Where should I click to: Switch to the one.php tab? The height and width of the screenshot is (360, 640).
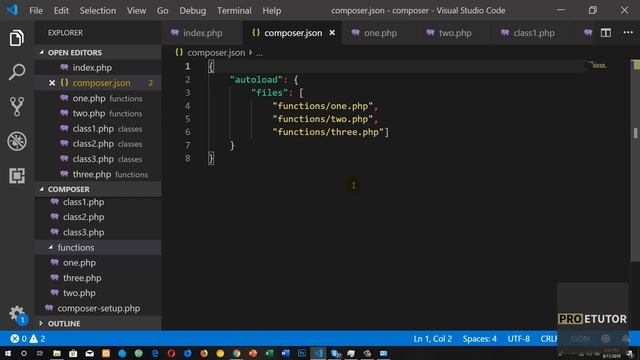tap(380, 33)
